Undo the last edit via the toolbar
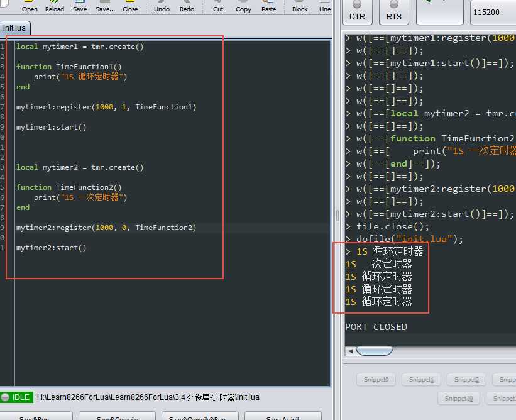The width and height of the screenshot is (516, 420). tap(162, 6)
